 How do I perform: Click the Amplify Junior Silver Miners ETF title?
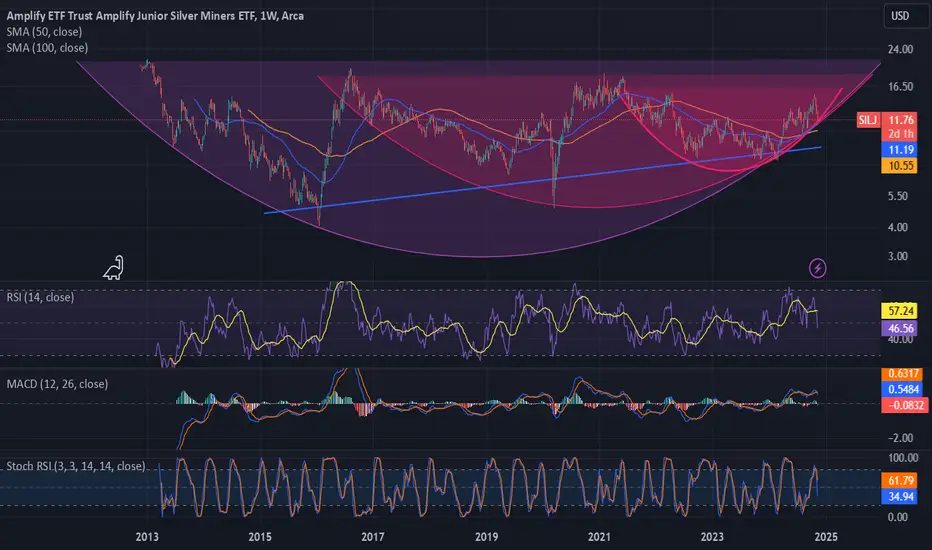[x=155, y=16]
